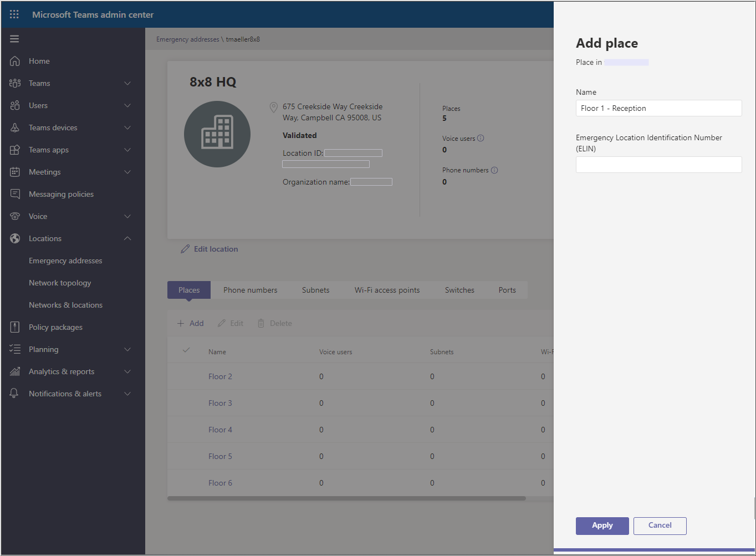Click the Messaging policies icon
756x556 pixels.
point(15,194)
